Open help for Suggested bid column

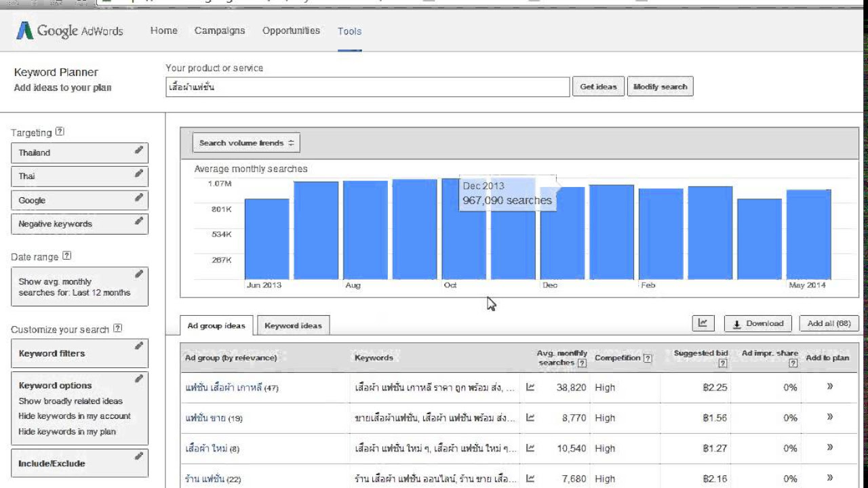pyautogui.click(x=722, y=363)
